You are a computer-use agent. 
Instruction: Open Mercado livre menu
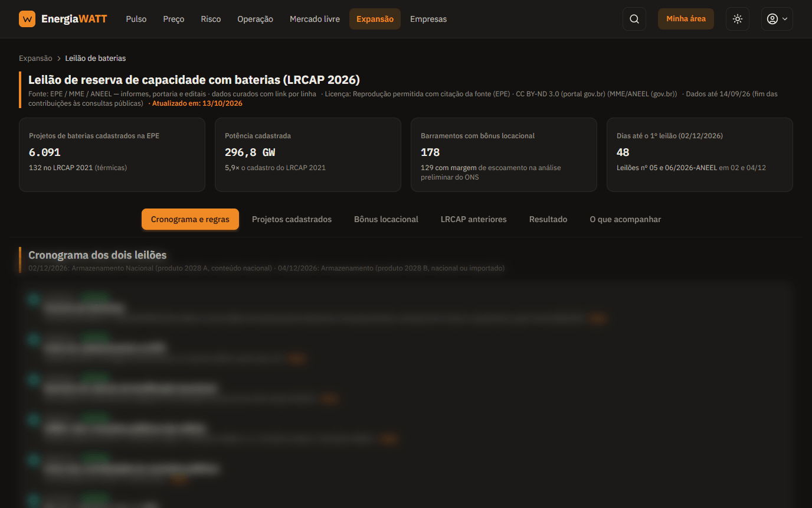pos(315,19)
